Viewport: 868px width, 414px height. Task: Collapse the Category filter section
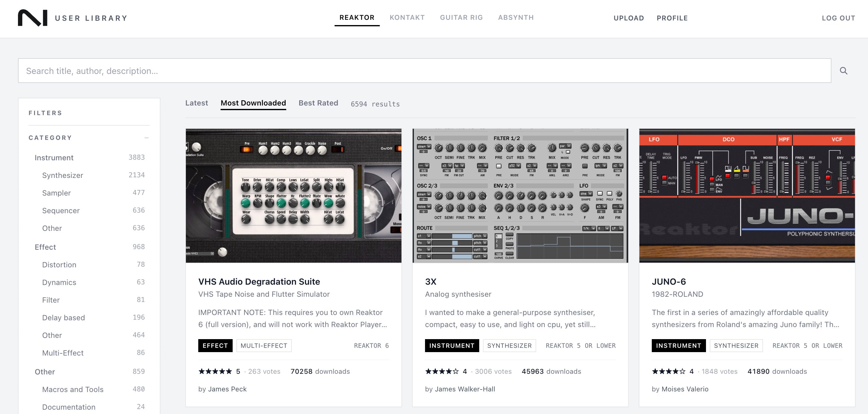click(x=147, y=138)
